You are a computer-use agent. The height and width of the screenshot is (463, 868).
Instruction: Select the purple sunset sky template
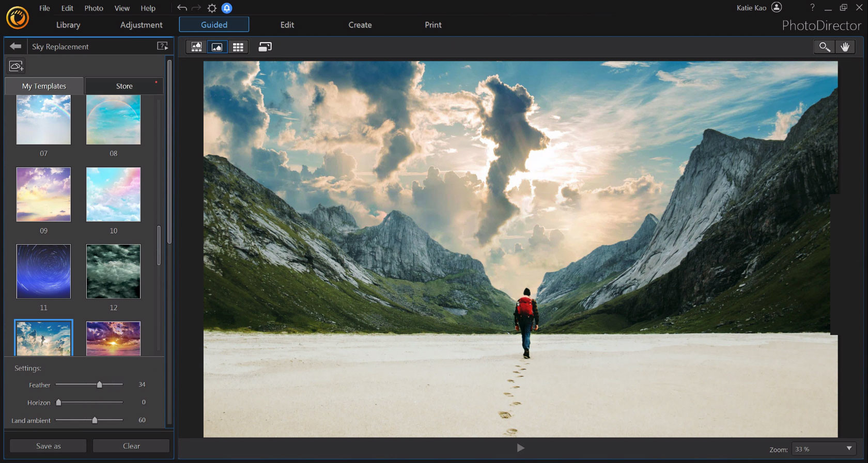[x=113, y=339]
